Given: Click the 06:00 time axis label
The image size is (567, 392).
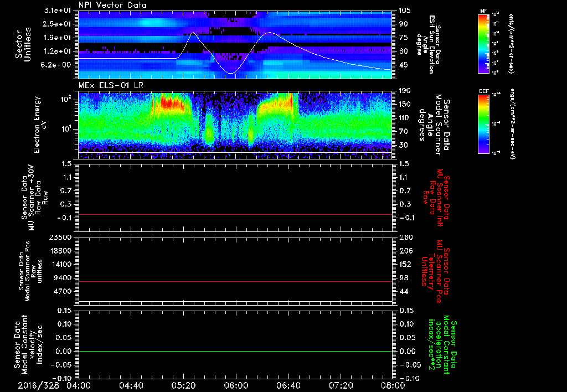Looking at the screenshot, I should click(x=235, y=385).
